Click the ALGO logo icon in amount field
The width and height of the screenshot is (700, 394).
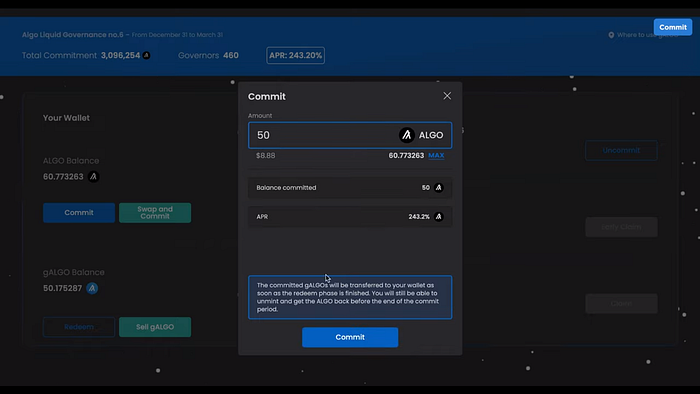click(x=407, y=135)
